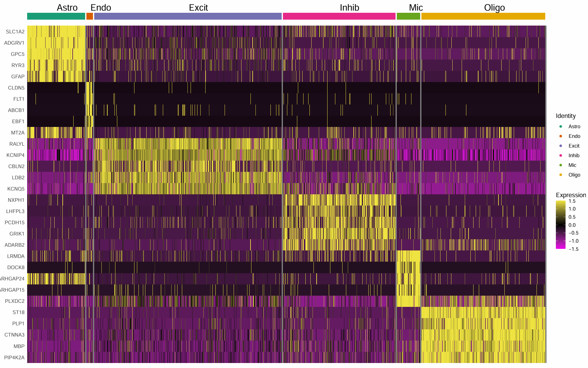Click the Oligo heading above the heatmap

tap(494, 7)
